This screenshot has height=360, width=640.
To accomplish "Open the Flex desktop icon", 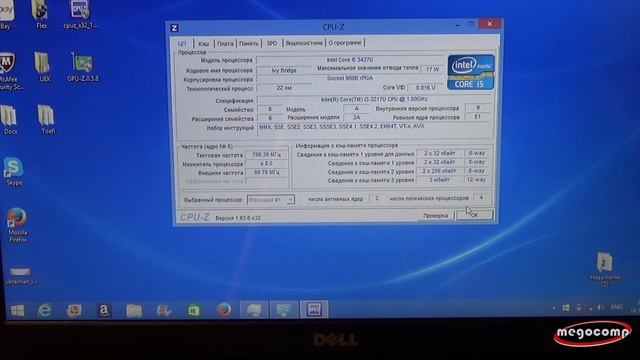I will [x=41, y=15].
